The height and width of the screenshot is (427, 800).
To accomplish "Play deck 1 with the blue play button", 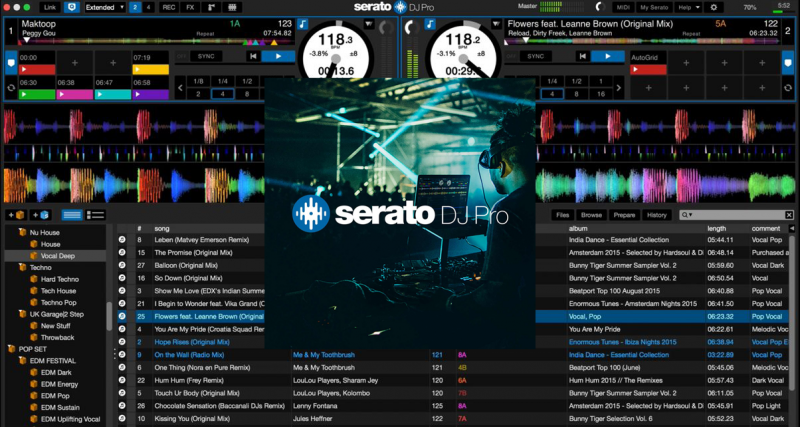I will click(x=278, y=56).
